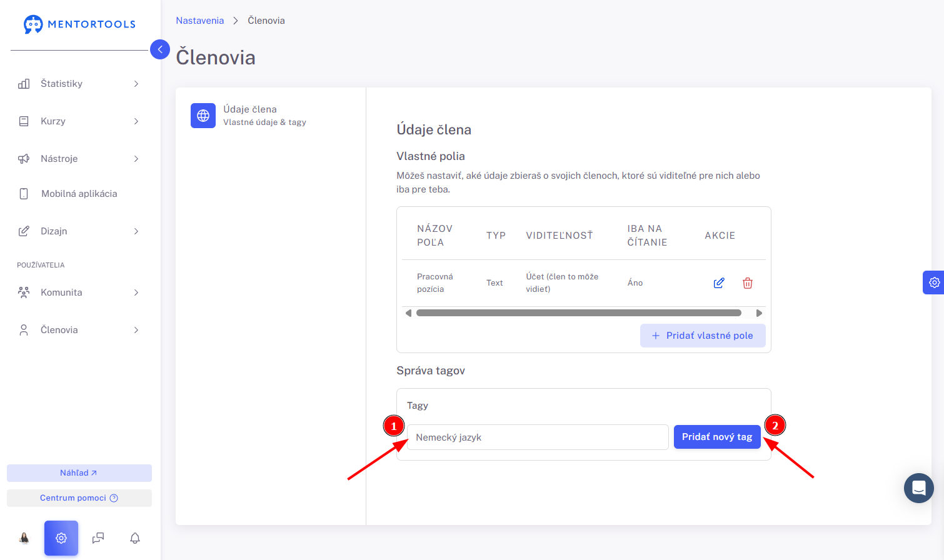This screenshot has height=560, width=944.
Task: Delete the Pracovná pozícia field via trash icon
Action: [x=748, y=283]
